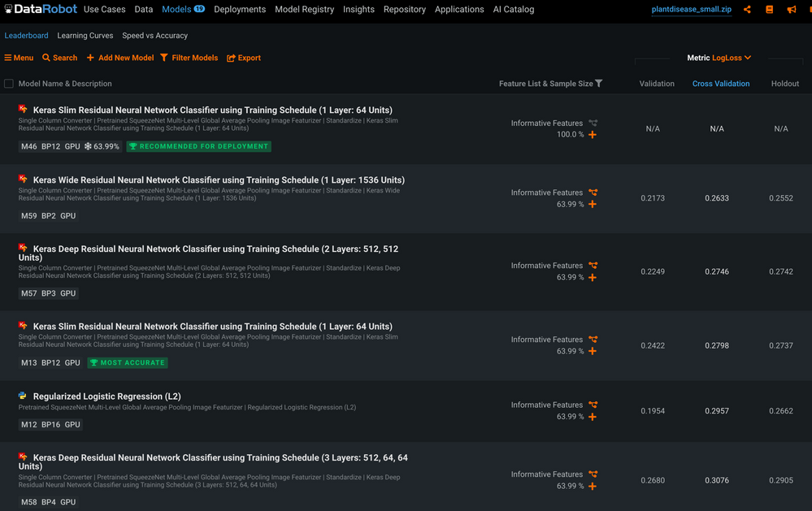
Task: Click Keras icon of M46 recommended model
Action: [23, 109]
